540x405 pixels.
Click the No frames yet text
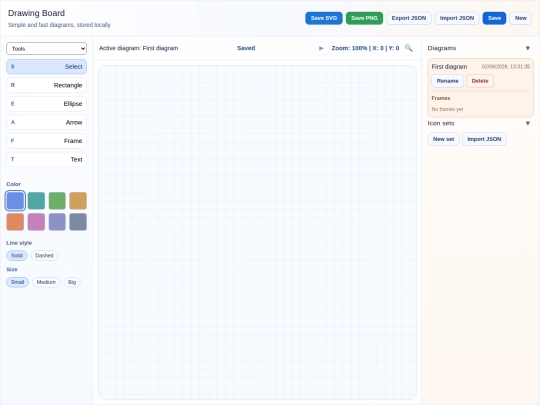point(447,109)
